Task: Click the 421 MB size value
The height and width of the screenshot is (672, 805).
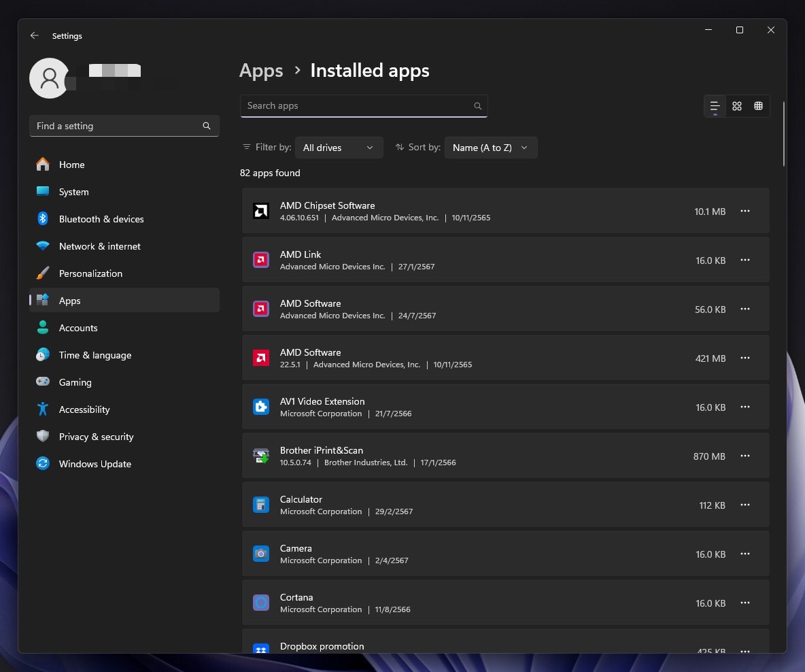Action: coord(710,358)
